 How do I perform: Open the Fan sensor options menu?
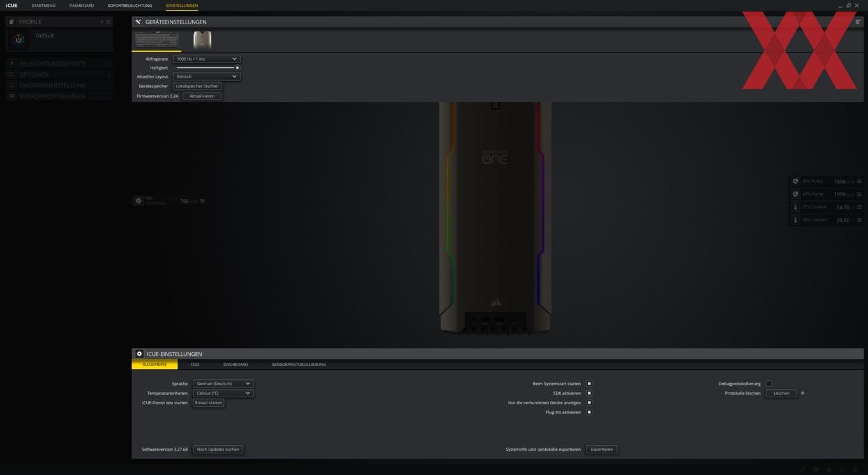point(202,201)
